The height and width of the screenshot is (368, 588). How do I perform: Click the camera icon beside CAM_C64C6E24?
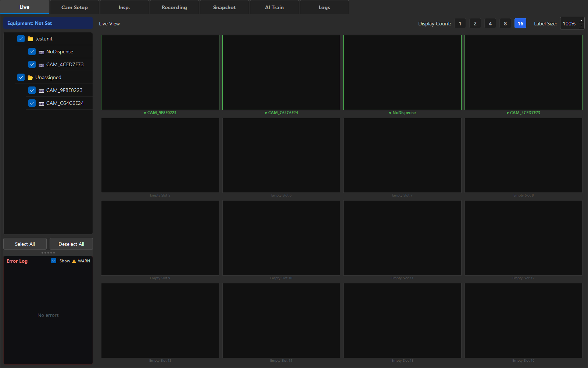[42, 103]
